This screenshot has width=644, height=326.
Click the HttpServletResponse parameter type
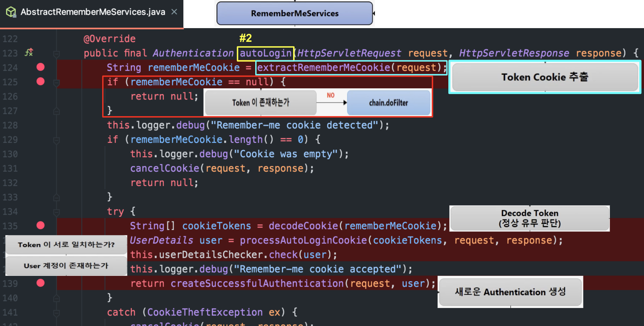514,53
